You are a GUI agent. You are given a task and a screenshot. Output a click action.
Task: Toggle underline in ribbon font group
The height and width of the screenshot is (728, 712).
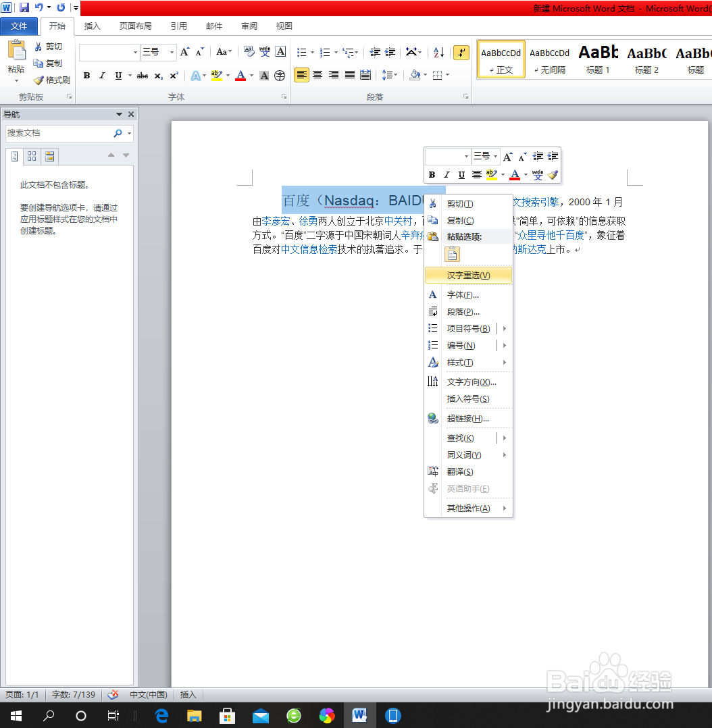[x=118, y=75]
